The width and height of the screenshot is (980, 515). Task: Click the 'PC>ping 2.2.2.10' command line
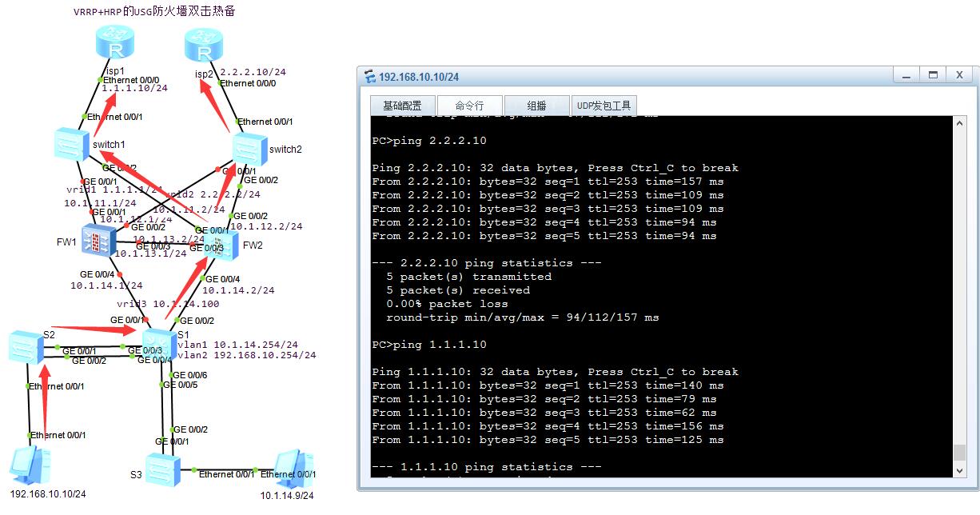(x=429, y=141)
